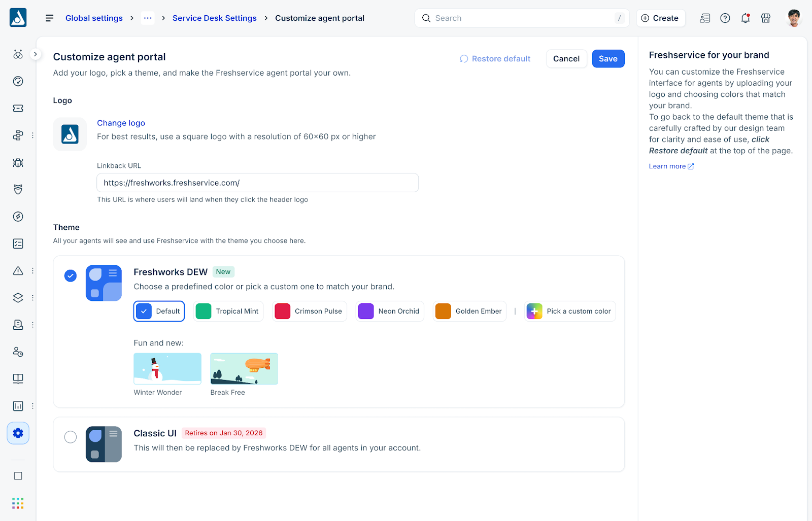Open the workflow hierarchy icon in sidebar
This screenshot has height=521, width=812.
pyautogui.click(x=18, y=135)
